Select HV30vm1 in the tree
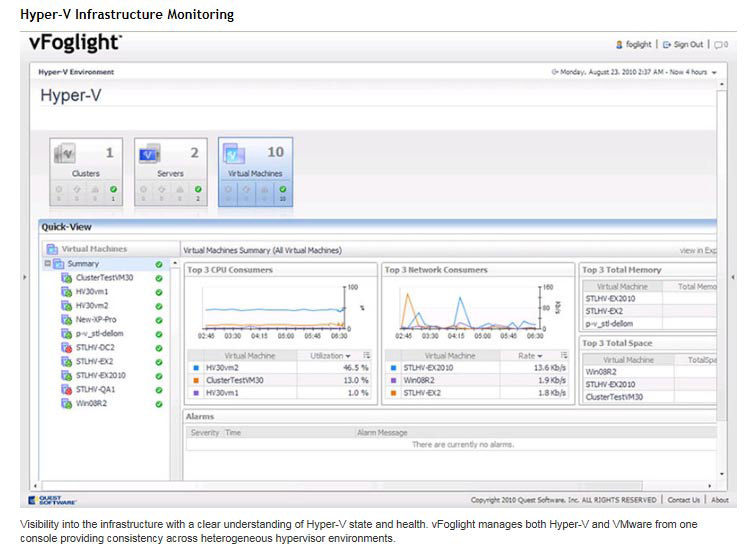 coord(91,291)
